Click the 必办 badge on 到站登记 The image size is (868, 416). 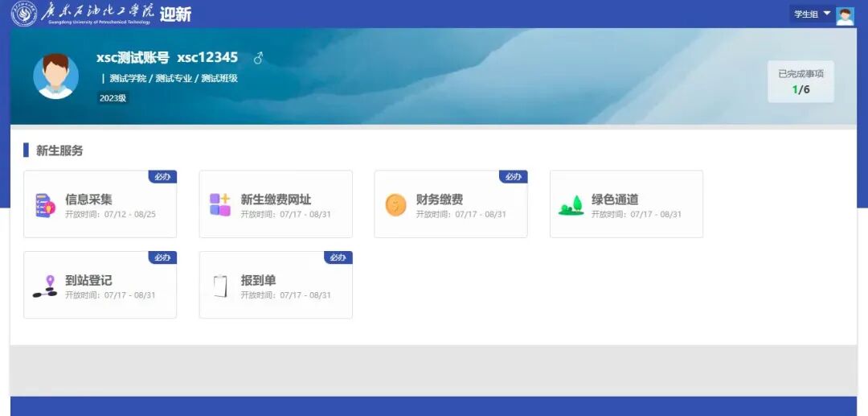tap(162, 257)
